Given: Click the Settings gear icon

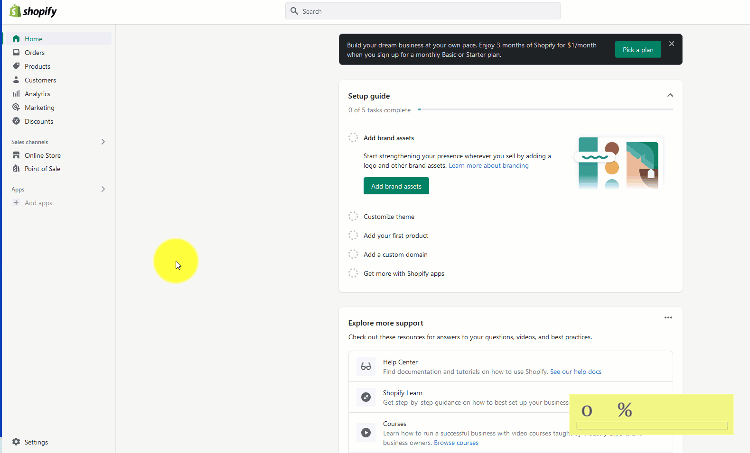Looking at the screenshot, I should pos(16,442).
